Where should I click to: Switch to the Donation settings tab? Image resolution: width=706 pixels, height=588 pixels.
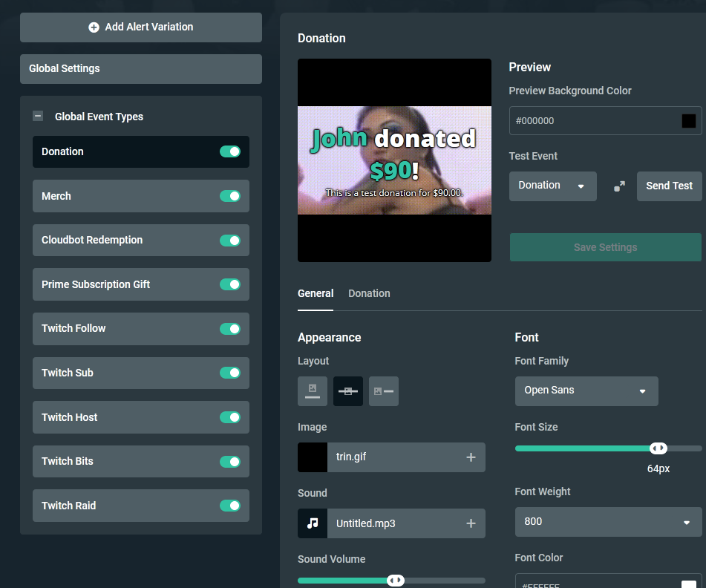pos(369,293)
